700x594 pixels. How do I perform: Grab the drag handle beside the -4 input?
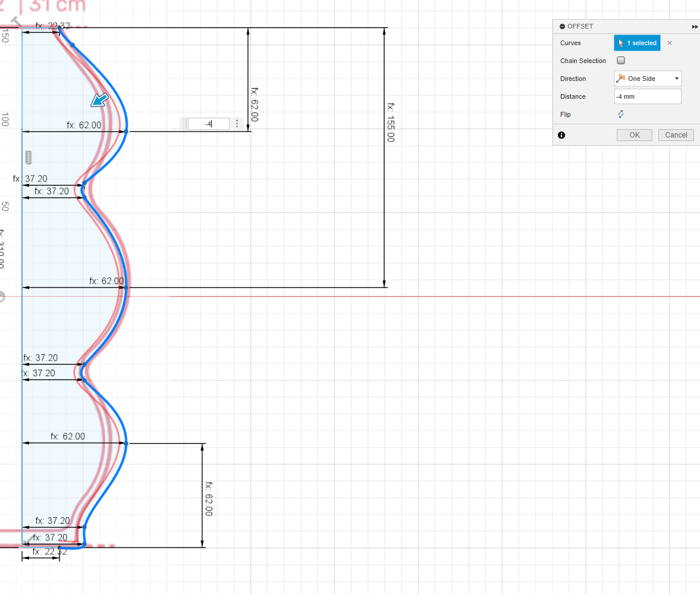point(183,124)
